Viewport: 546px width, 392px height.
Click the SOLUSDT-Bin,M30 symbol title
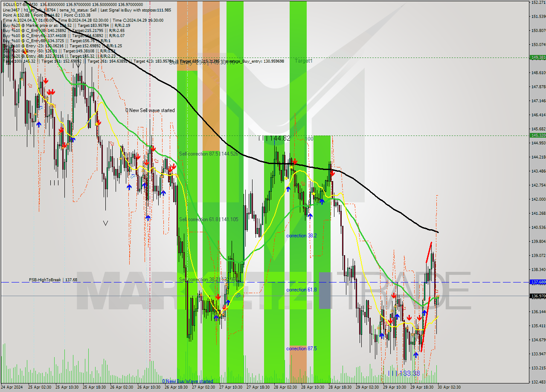point(20,4)
